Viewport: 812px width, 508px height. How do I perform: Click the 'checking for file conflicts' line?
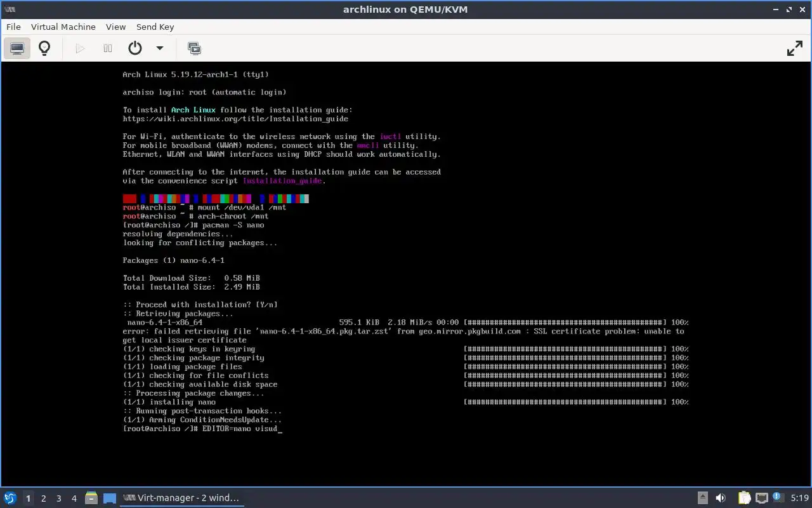(x=195, y=375)
